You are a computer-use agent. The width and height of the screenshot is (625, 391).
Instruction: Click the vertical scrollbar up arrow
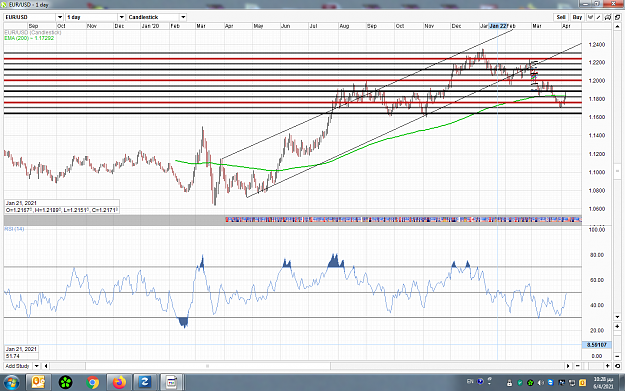617,27
